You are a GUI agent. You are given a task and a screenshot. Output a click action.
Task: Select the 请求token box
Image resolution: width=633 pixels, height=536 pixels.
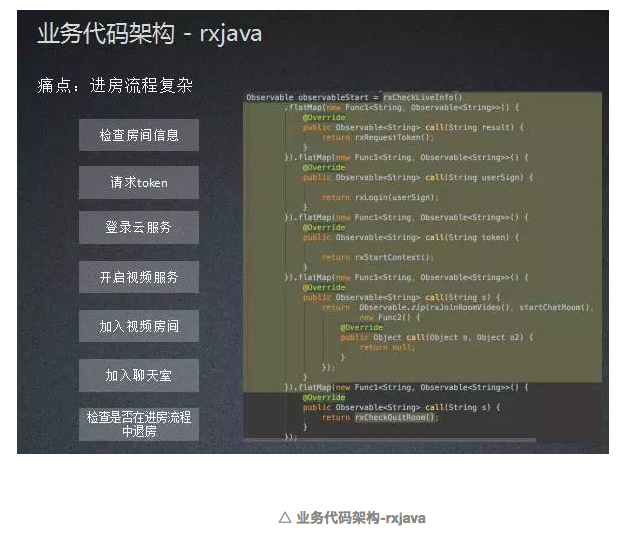pyautogui.click(x=139, y=183)
